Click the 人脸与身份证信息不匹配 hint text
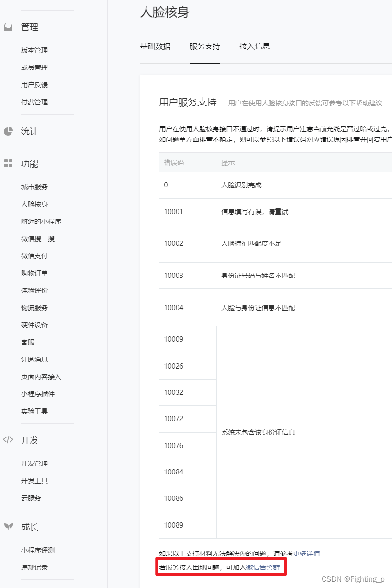 point(258,308)
